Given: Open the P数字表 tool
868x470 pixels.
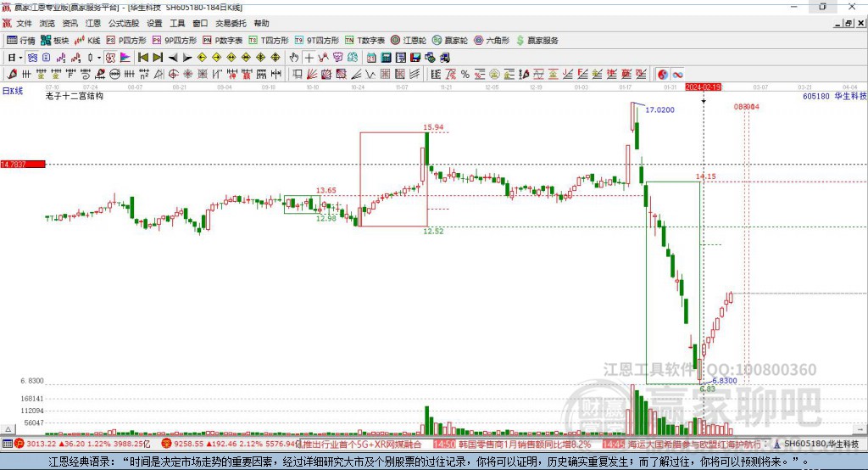Looking at the screenshot, I should [222, 41].
